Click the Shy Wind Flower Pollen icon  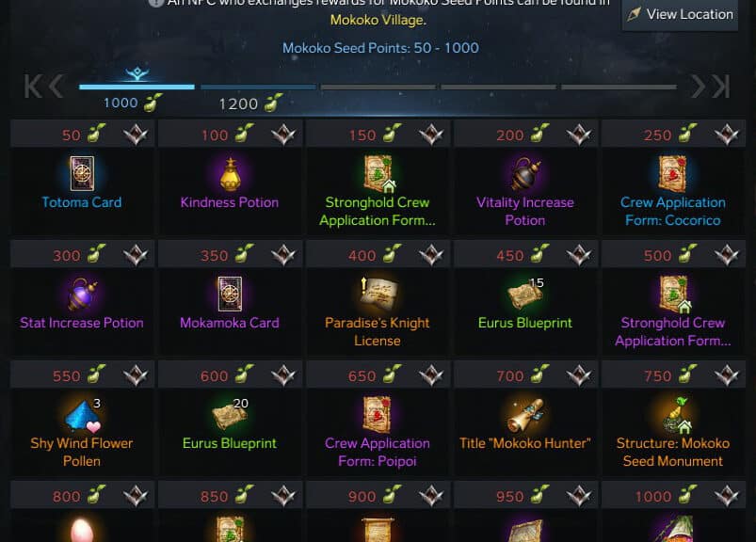(83, 415)
